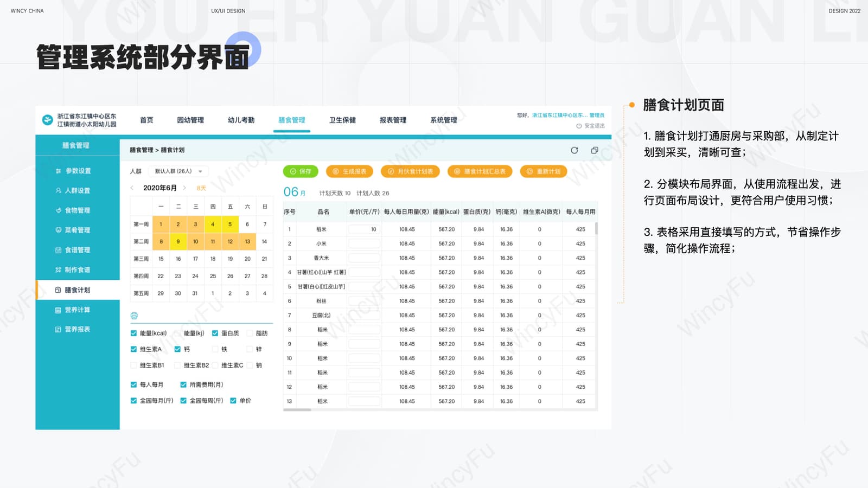Click the green 保存 button
Viewport: 868px width, 488px height.
point(301,171)
